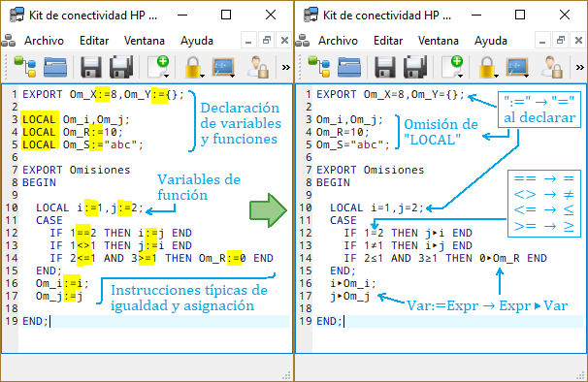
Task: Save file using single floppy icon, left window
Action: click(91, 67)
